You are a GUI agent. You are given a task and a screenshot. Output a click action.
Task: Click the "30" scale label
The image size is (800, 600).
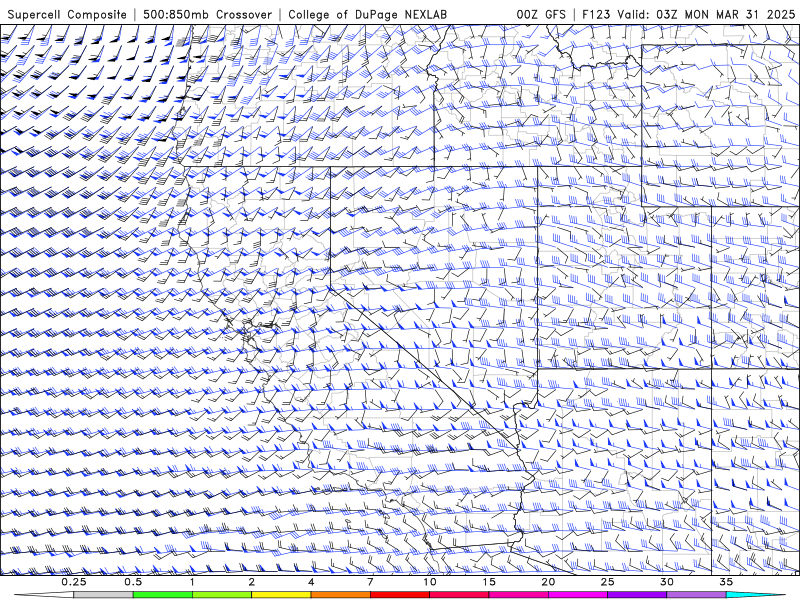click(x=666, y=582)
